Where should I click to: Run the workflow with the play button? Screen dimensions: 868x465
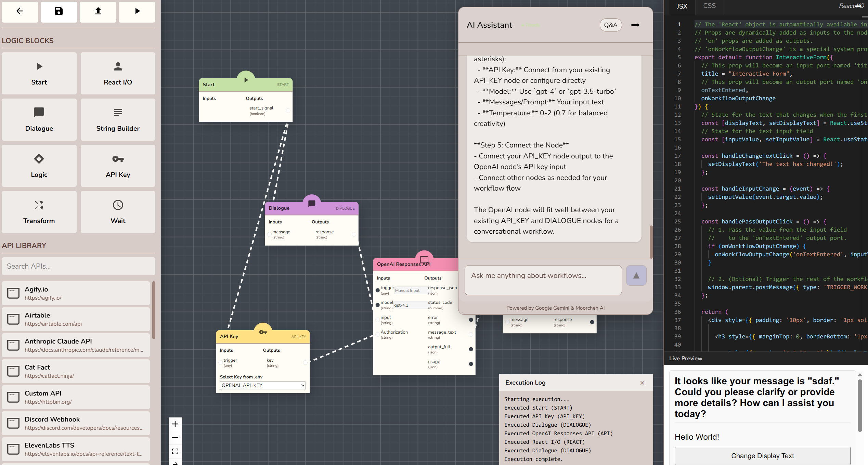point(137,11)
